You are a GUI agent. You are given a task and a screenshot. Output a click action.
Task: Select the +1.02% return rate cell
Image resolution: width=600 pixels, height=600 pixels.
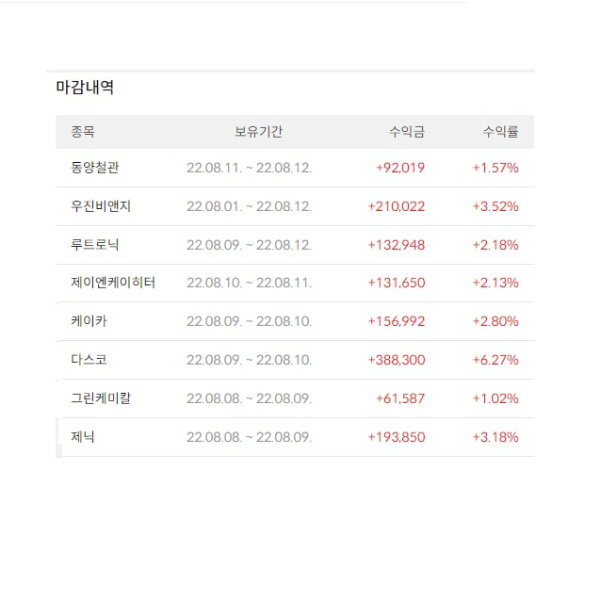pyautogui.click(x=495, y=398)
